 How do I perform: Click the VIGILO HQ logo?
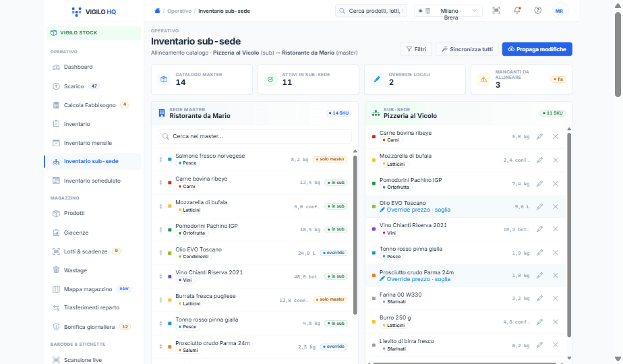94,11
